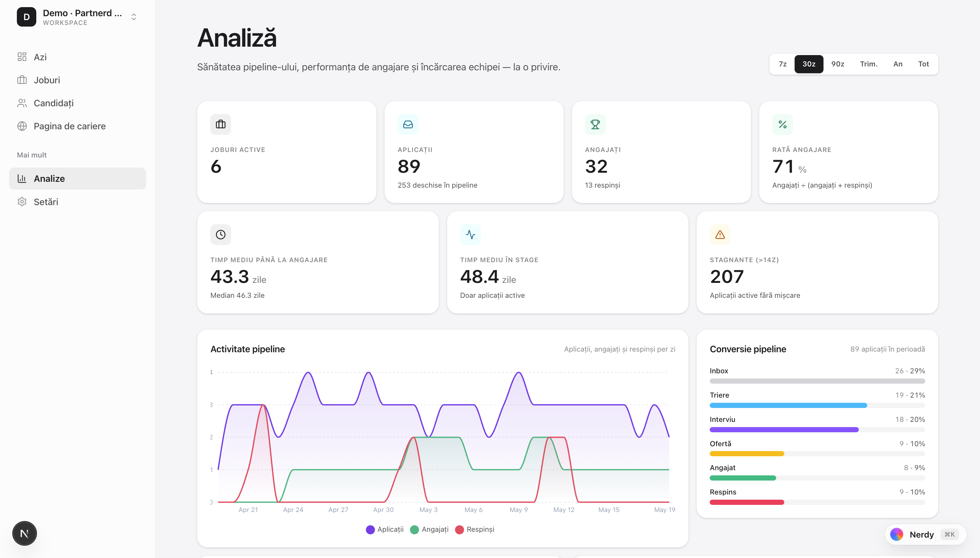Go to Joburi page

click(x=77, y=80)
